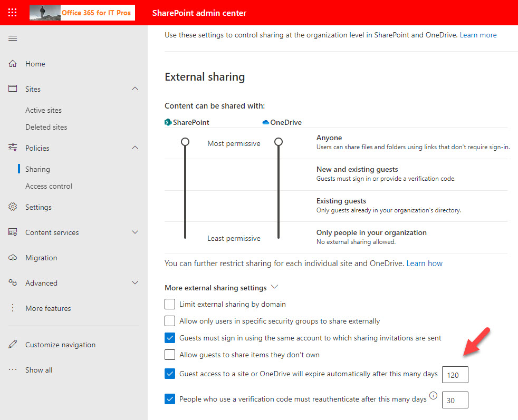This screenshot has height=420, width=518.
Task: Click the Migration cloud icon
Action: click(x=13, y=258)
